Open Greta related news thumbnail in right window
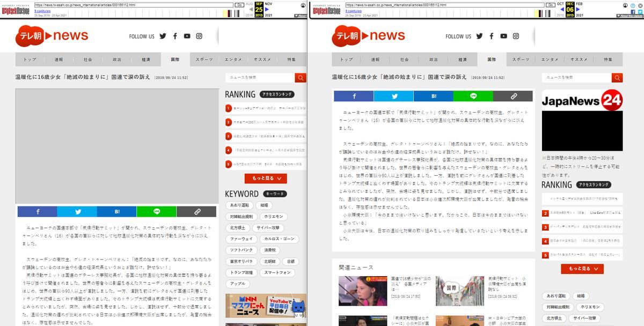This screenshot has width=644, height=326. click(x=363, y=291)
